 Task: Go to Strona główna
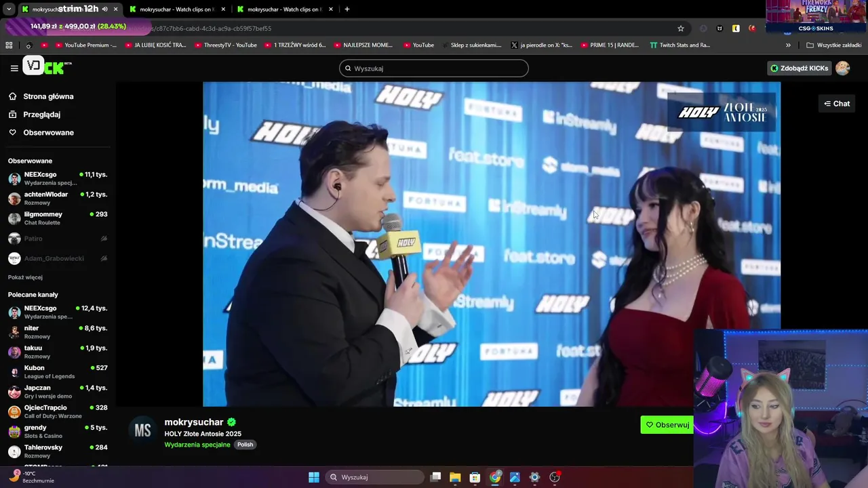click(x=48, y=96)
